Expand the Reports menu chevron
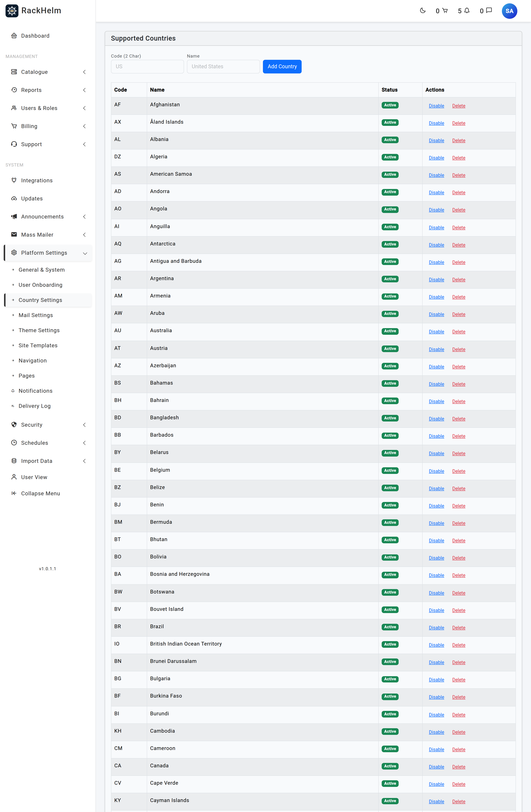The image size is (531, 812). [x=84, y=90]
